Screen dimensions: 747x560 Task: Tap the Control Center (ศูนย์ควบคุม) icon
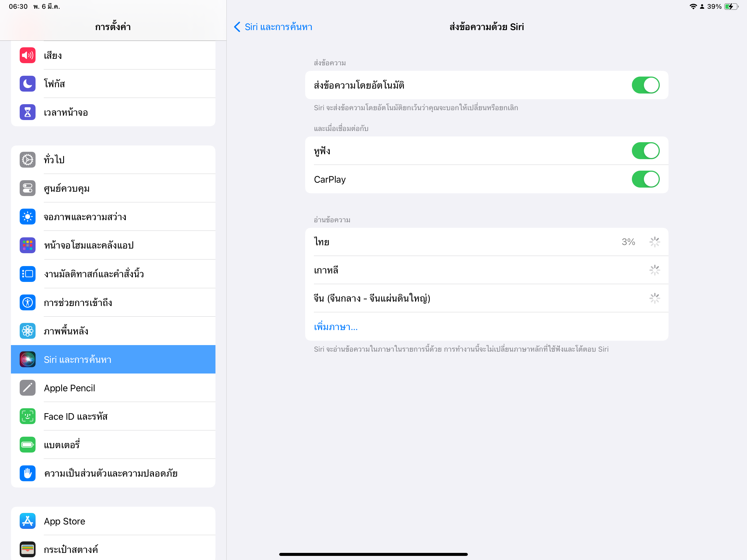point(27,188)
